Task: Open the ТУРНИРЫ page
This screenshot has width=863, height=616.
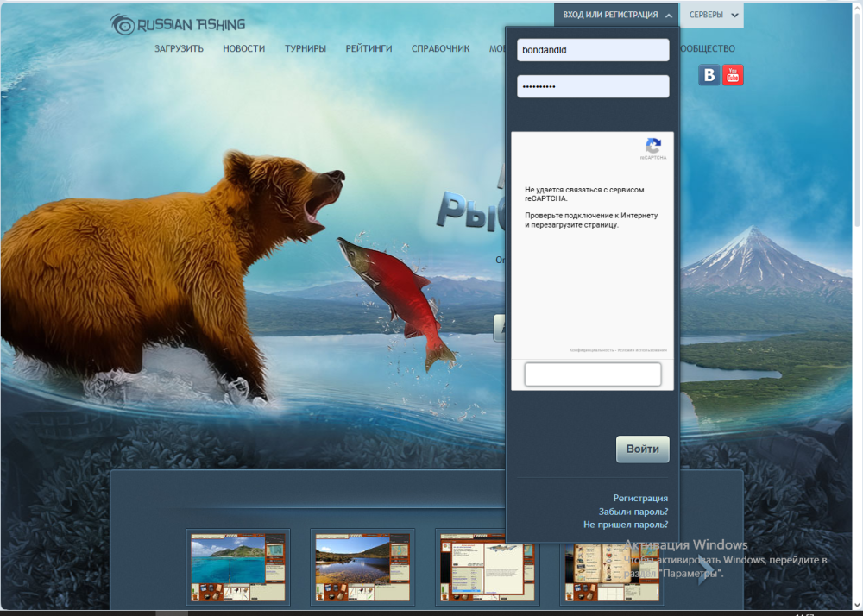Action: pyautogui.click(x=306, y=48)
